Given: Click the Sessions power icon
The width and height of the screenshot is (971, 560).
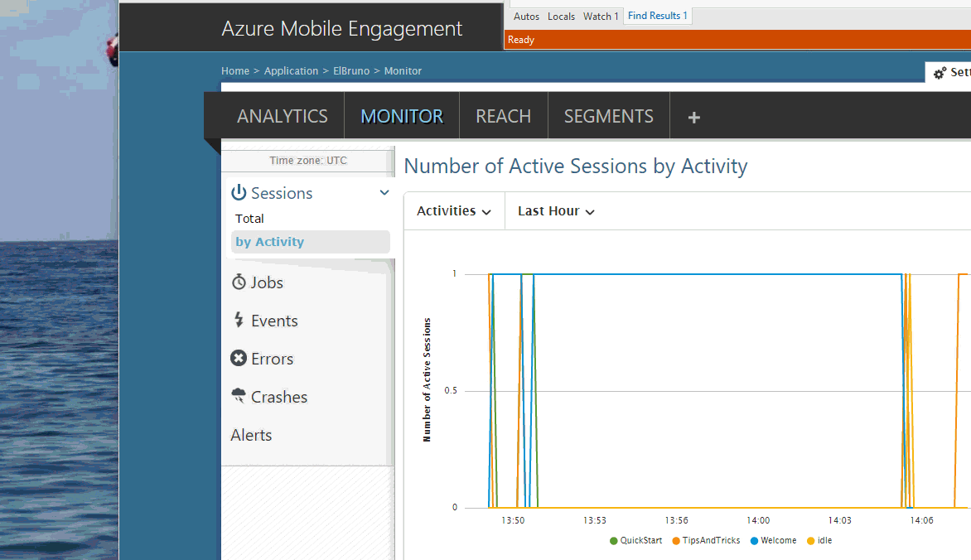Looking at the screenshot, I should pos(239,193).
